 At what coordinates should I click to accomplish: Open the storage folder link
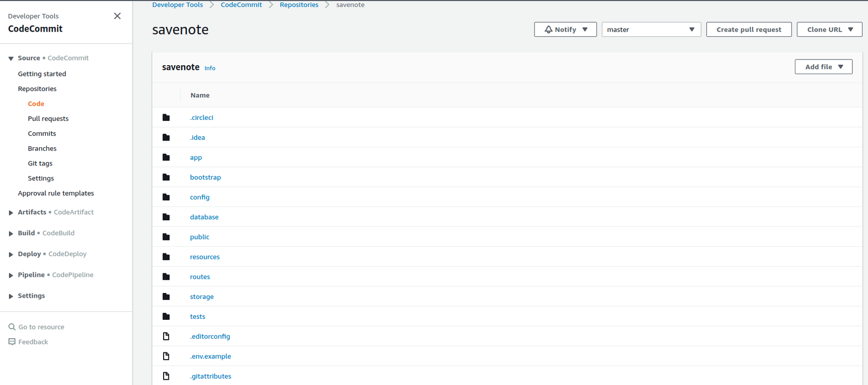click(202, 297)
